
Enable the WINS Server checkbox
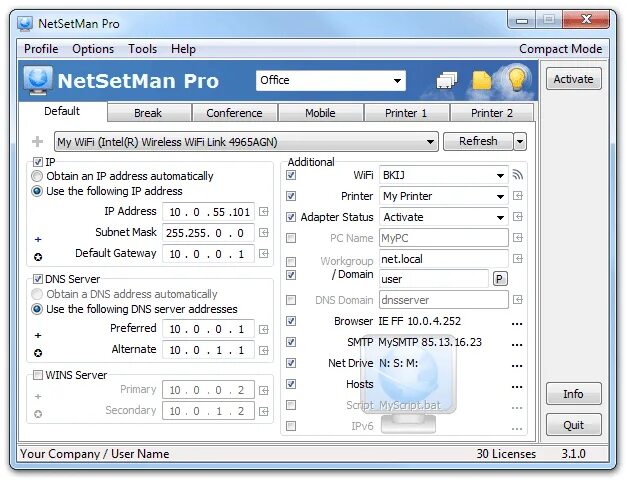point(38,375)
